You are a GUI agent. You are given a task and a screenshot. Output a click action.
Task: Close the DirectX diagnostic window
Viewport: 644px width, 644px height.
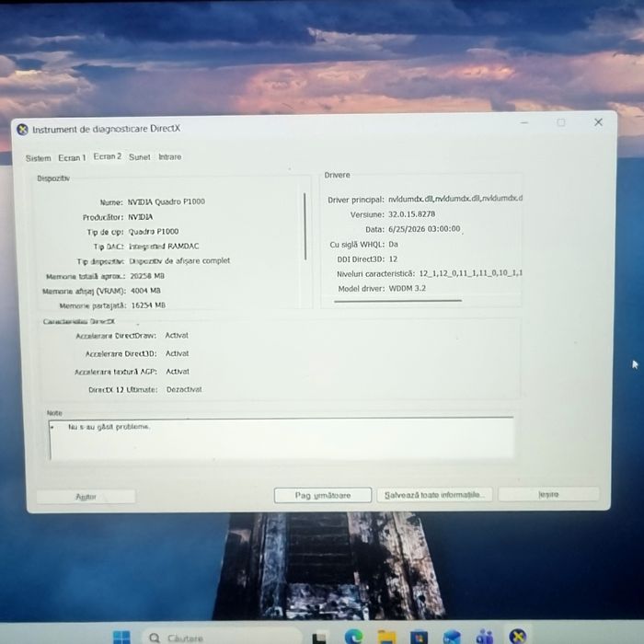[598, 122]
